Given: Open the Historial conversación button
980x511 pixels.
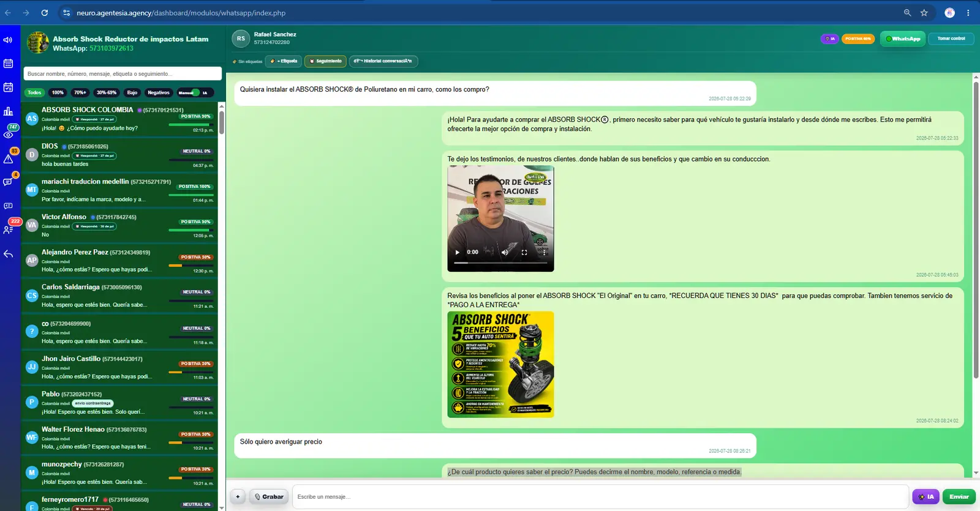Looking at the screenshot, I should pos(383,61).
